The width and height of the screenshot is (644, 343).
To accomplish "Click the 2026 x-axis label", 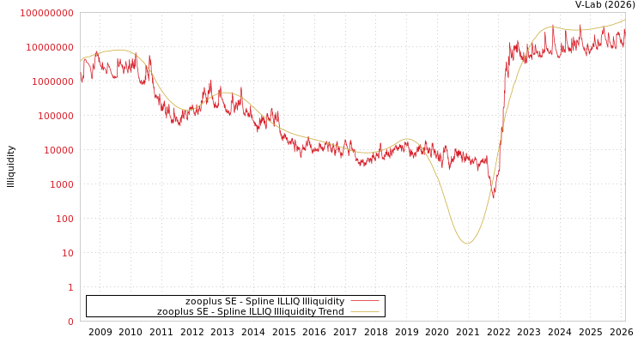I will click(621, 332).
